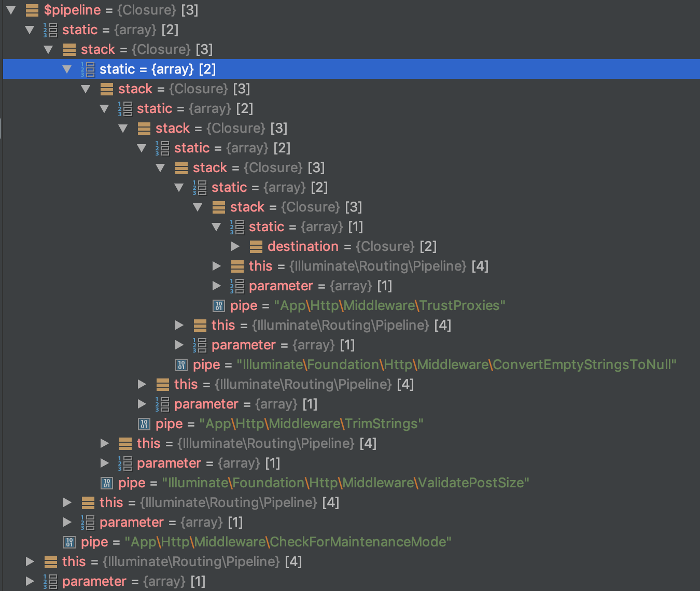
Task: Expand this node above the ValidatePostSize pipe
Action: (x=104, y=443)
